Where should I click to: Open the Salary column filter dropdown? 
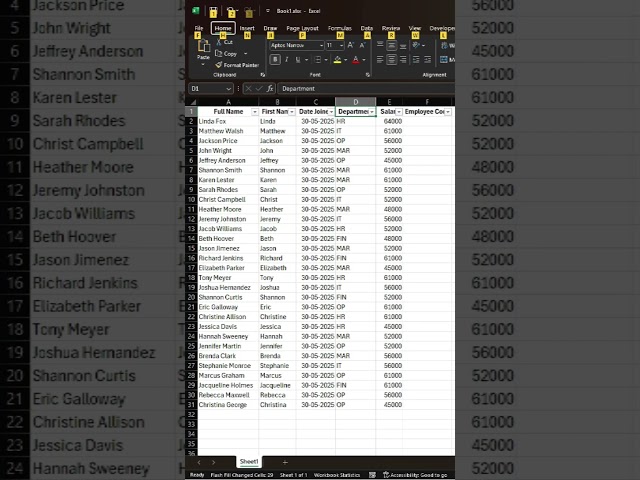[x=399, y=112]
